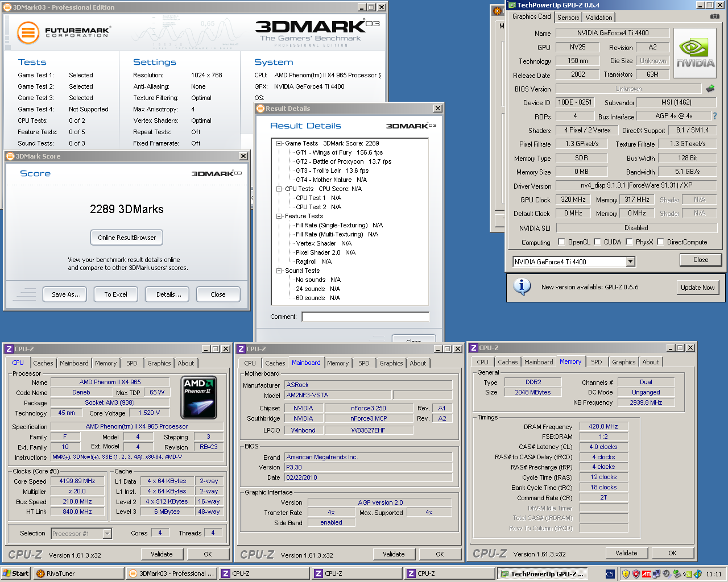Click the Close button in the GPU-Z window
This screenshot has height=582, width=728.
[701, 260]
